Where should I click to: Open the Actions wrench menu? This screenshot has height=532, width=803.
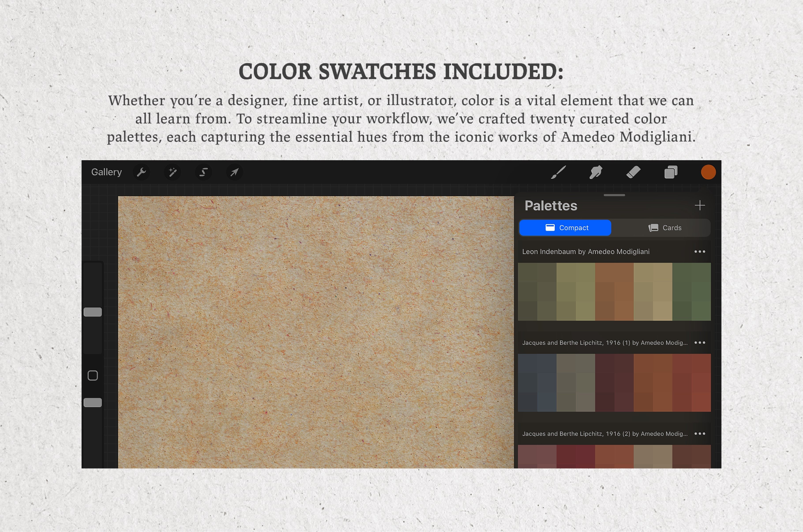click(x=142, y=172)
